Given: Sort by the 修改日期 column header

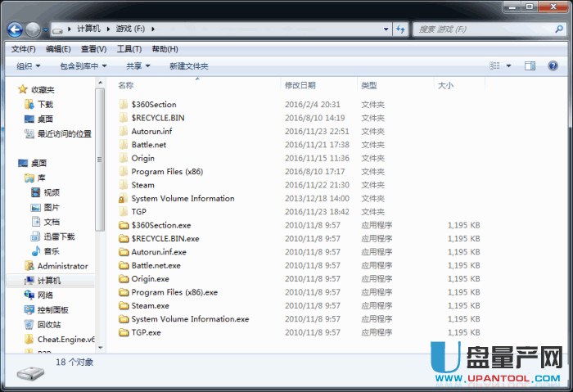Looking at the screenshot, I should point(300,85).
